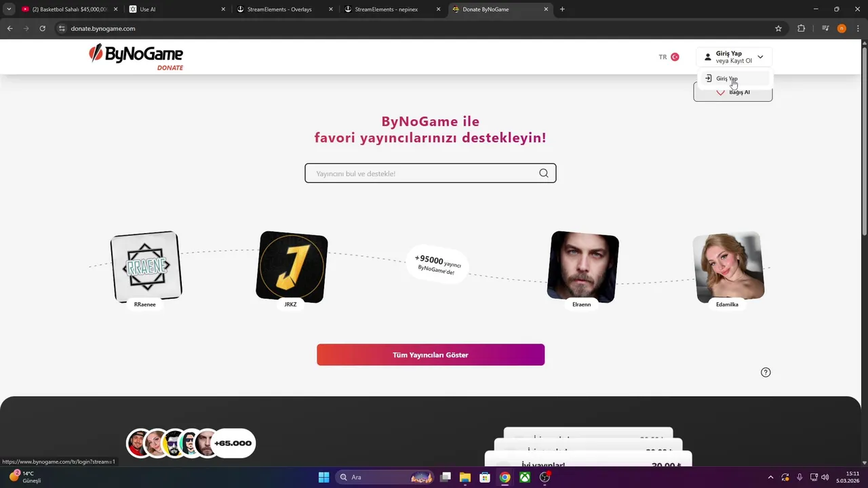Image resolution: width=868 pixels, height=488 pixels.
Task: Click the +95000 yayıncı ByNoGame'de badge
Action: (437, 264)
